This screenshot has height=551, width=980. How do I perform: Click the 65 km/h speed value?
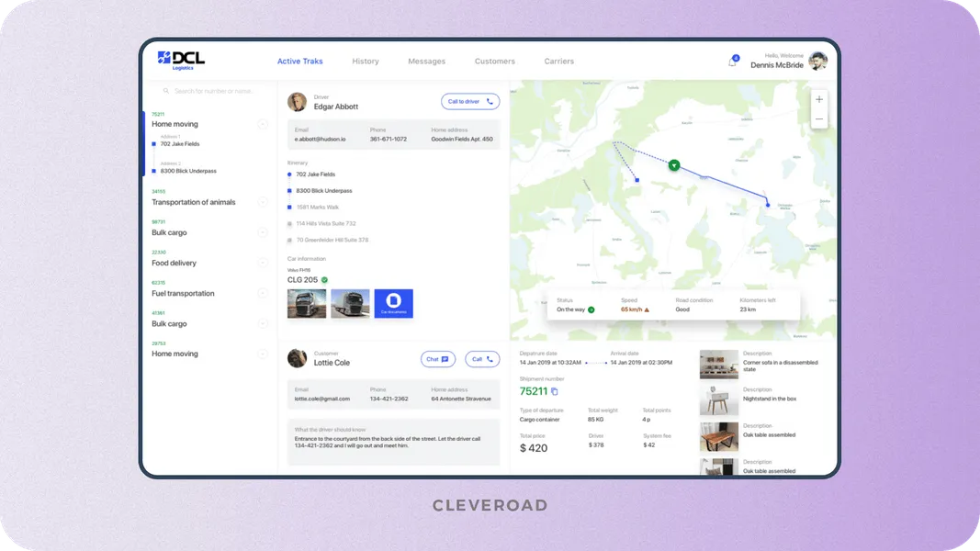pyautogui.click(x=631, y=309)
